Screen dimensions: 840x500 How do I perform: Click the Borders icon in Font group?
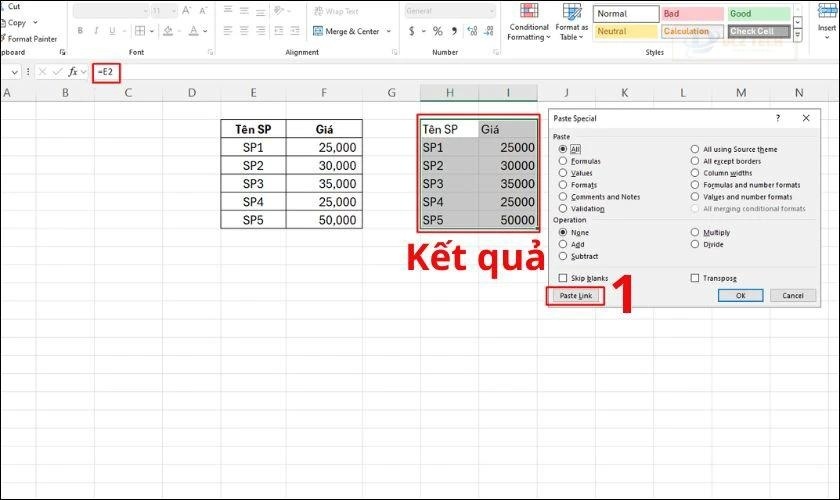[140, 31]
